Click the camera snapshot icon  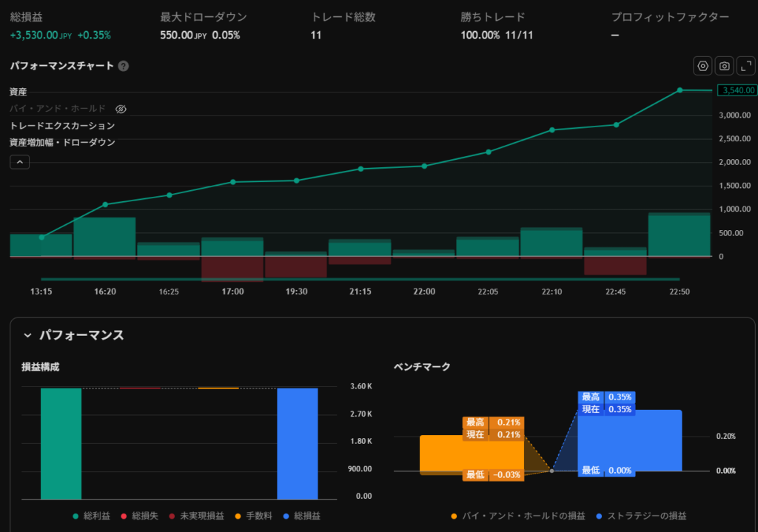(725, 66)
